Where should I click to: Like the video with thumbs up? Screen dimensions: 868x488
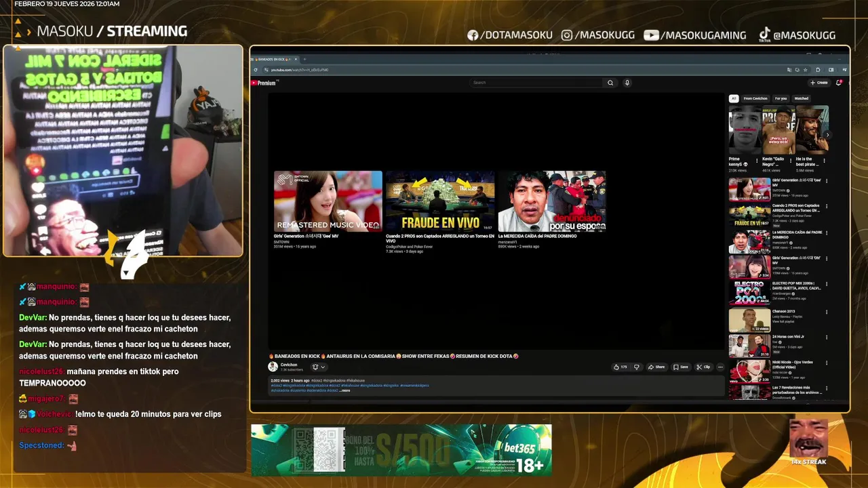point(620,367)
